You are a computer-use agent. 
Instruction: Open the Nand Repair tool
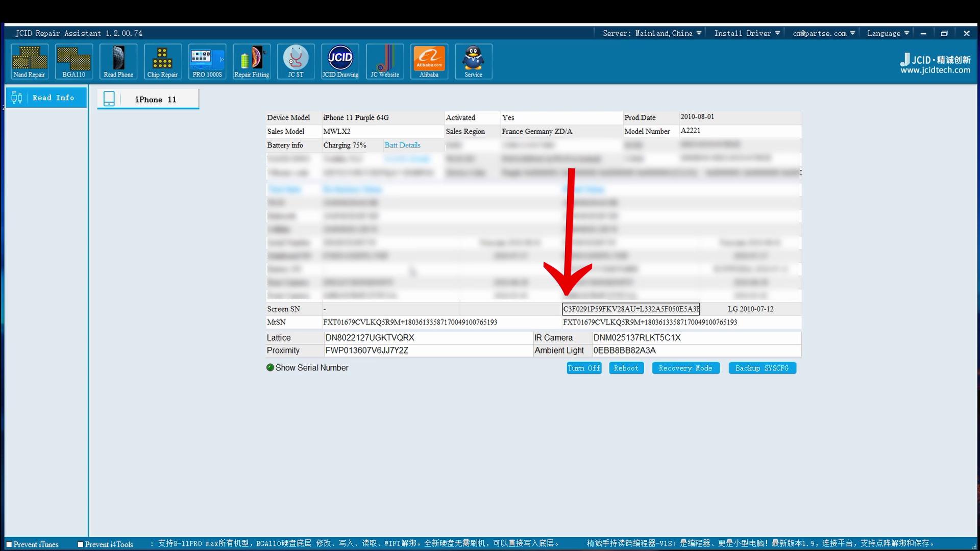[x=30, y=61]
